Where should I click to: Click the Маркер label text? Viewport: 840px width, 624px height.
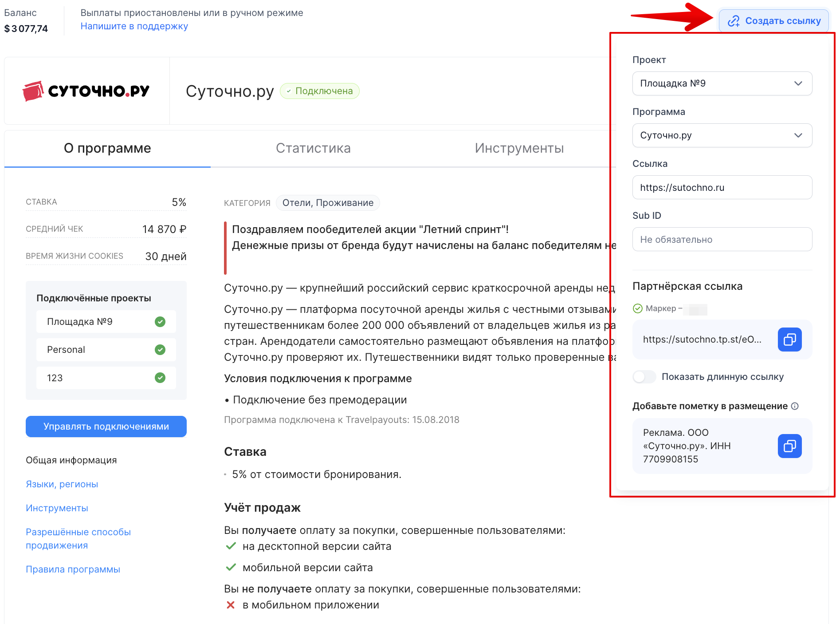661,308
